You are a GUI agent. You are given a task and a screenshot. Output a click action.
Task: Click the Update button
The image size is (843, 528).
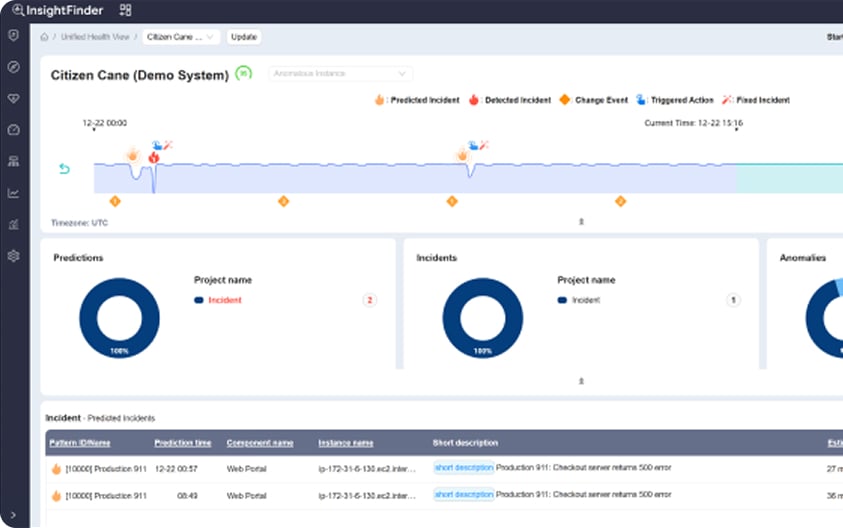click(x=244, y=37)
